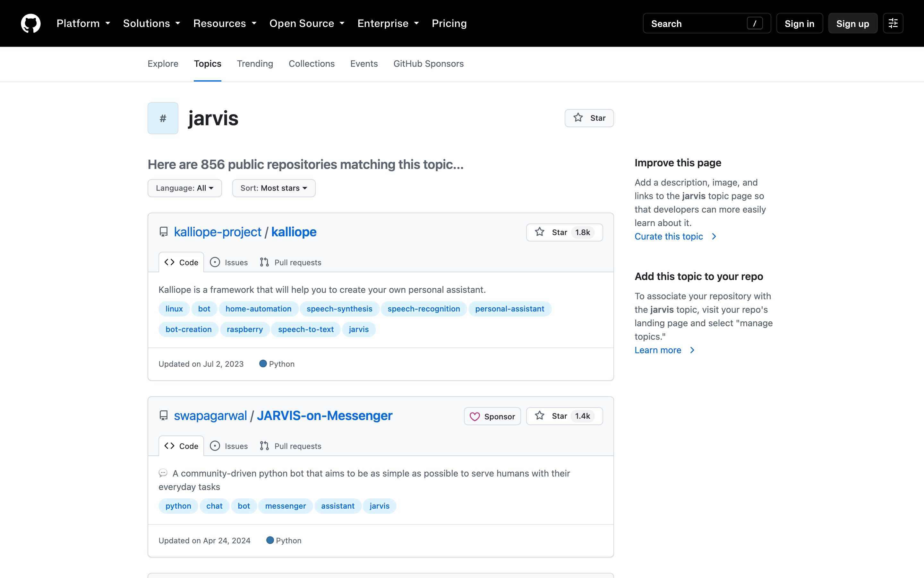Expand the Open Source menu
Image resolution: width=924 pixels, height=578 pixels.
(307, 23)
